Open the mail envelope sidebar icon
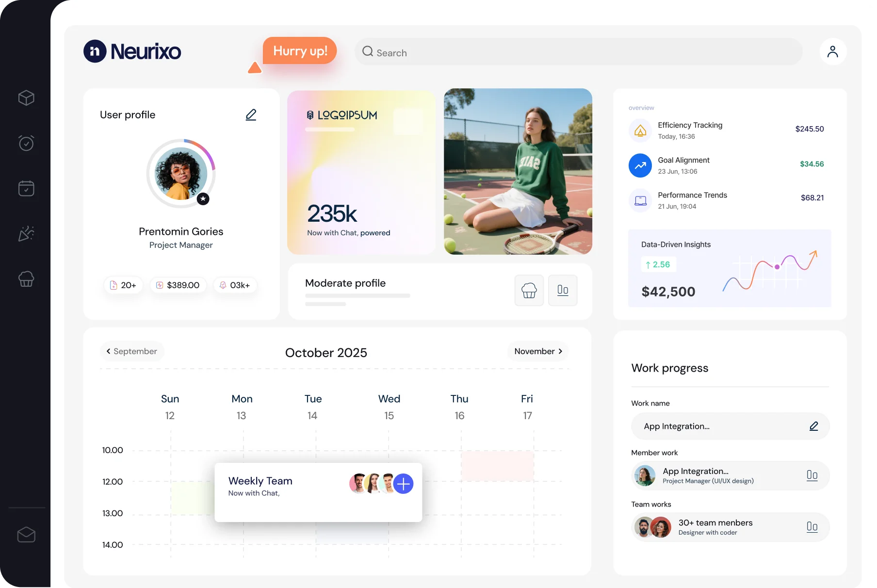This screenshot has height=588, width=877. click(26, 535)
